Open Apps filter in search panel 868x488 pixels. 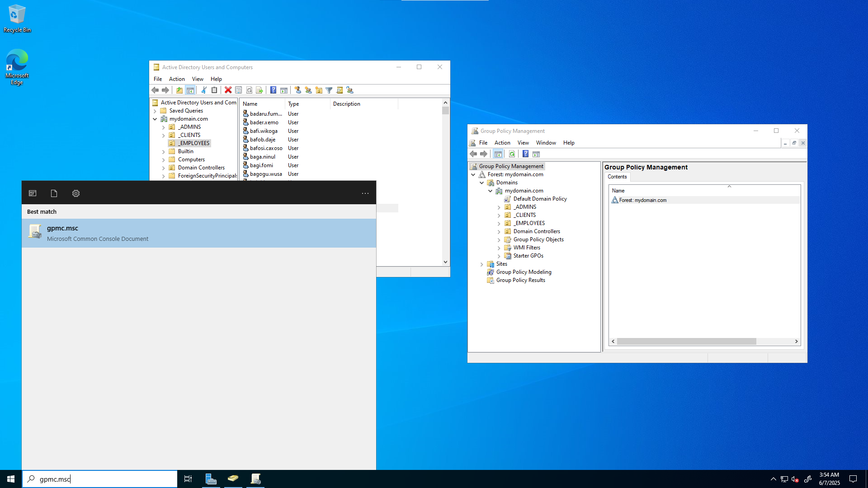click(x=33, y=193)
